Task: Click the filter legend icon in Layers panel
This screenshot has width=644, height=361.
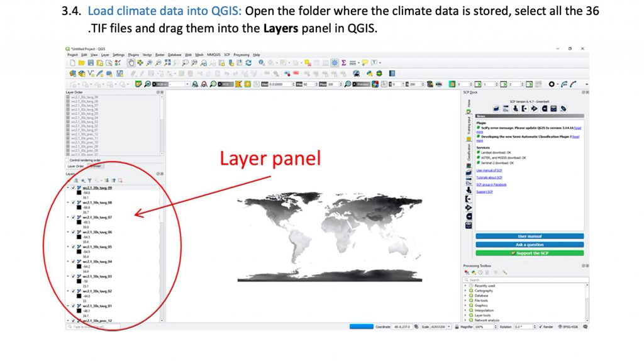Action: pyautogui.click(x=90, y=181)
